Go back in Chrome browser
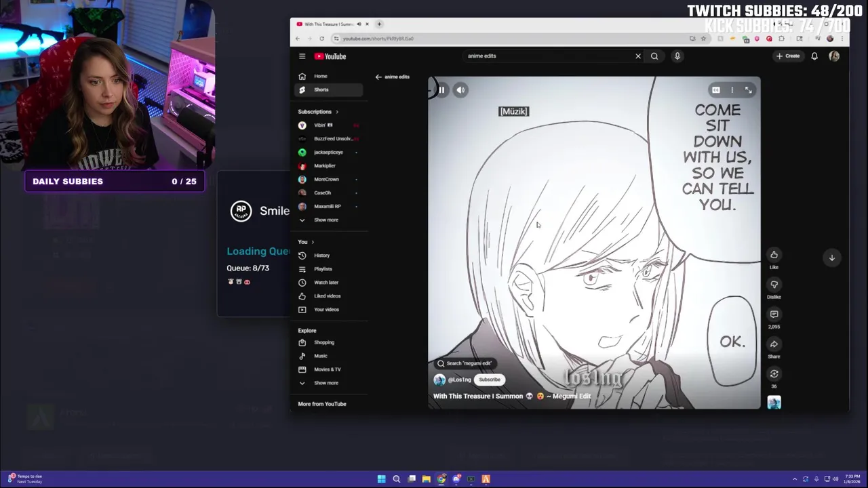868x488 pixels. click(297, 39)
